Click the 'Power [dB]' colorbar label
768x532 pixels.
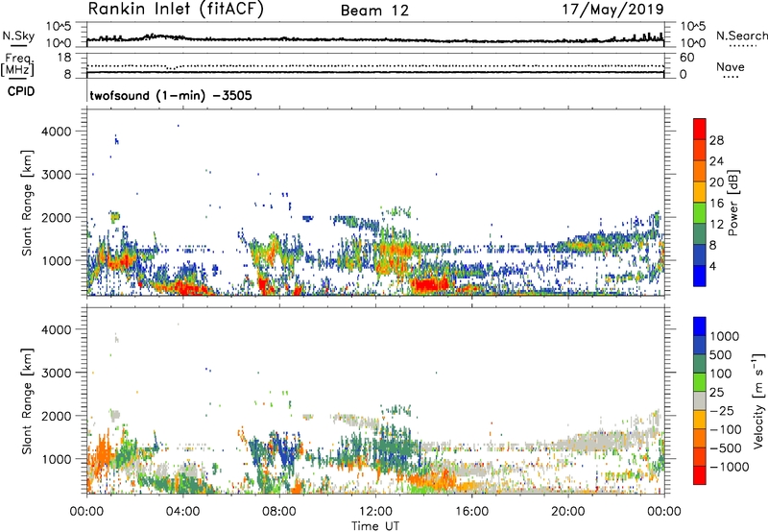[x=733, y=203]
